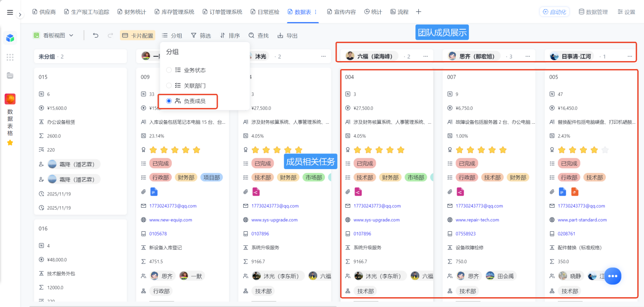Open the 库存管理系统 tab
The image size is (644, 307).
(x=174, y=12)
